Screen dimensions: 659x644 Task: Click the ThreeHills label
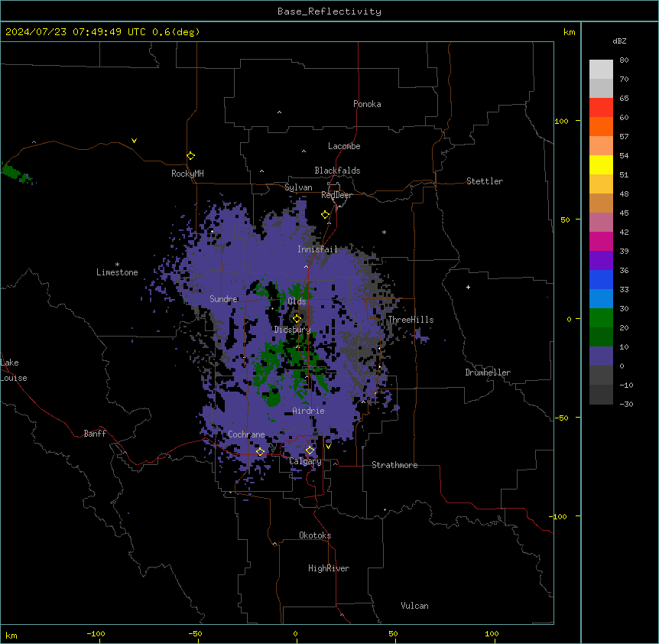pyautogui.click(x=411, y=320)
